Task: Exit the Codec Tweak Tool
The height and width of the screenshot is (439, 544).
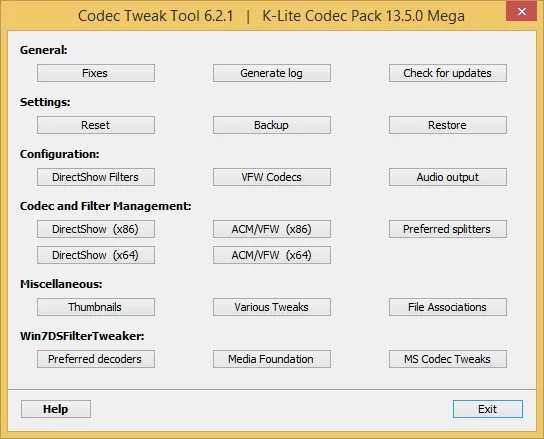Action: [x=487, y=409]
